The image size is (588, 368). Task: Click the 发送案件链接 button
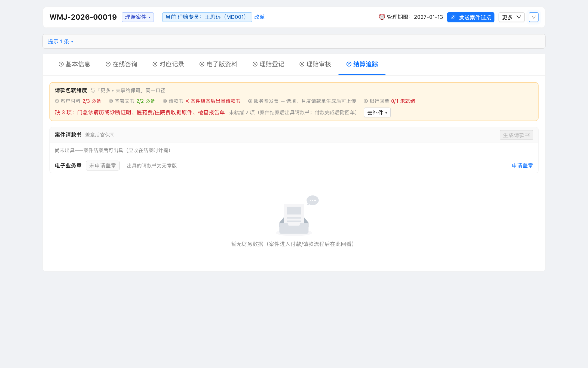tap(471, 17)
